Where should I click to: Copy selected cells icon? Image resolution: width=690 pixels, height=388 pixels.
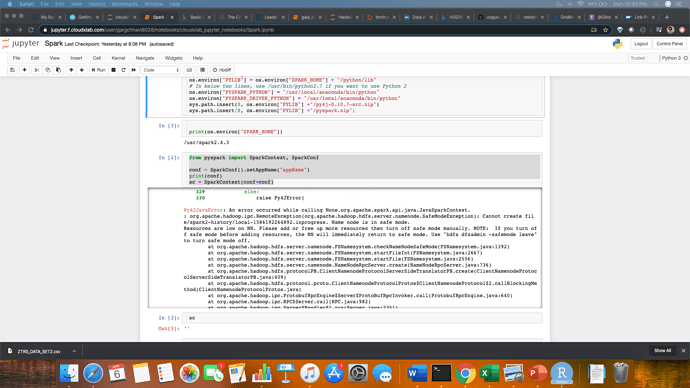point(48,70)
